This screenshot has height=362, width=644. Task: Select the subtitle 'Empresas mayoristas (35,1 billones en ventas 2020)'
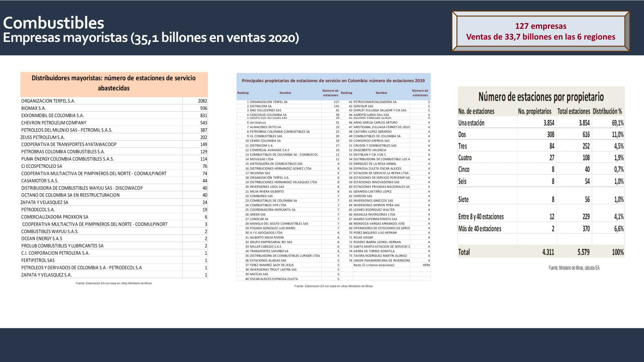[x=151, y=38]
